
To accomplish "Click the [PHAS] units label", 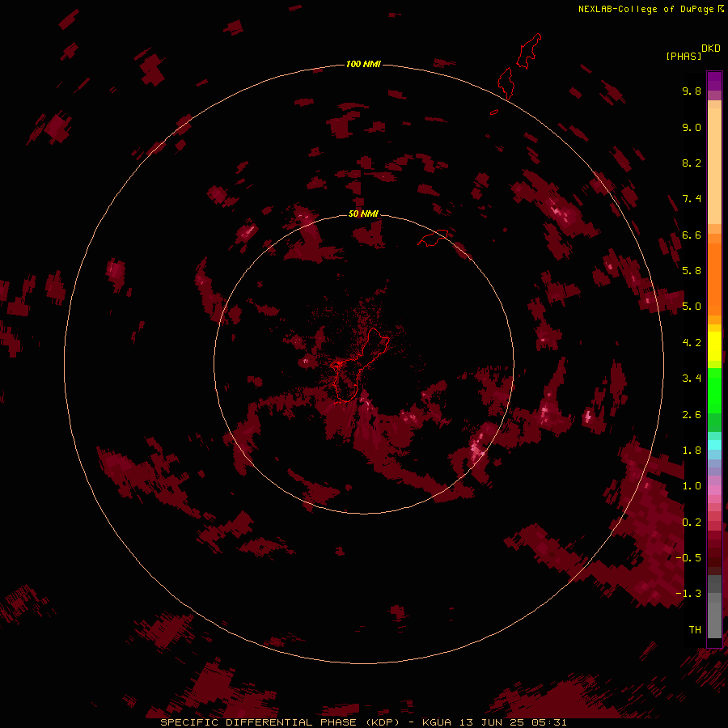I will pos(684,56).
